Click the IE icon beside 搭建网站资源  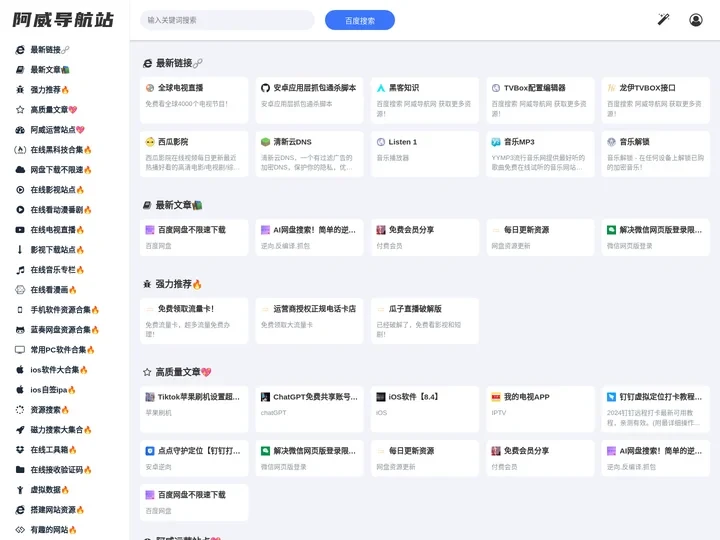point(20,510)
